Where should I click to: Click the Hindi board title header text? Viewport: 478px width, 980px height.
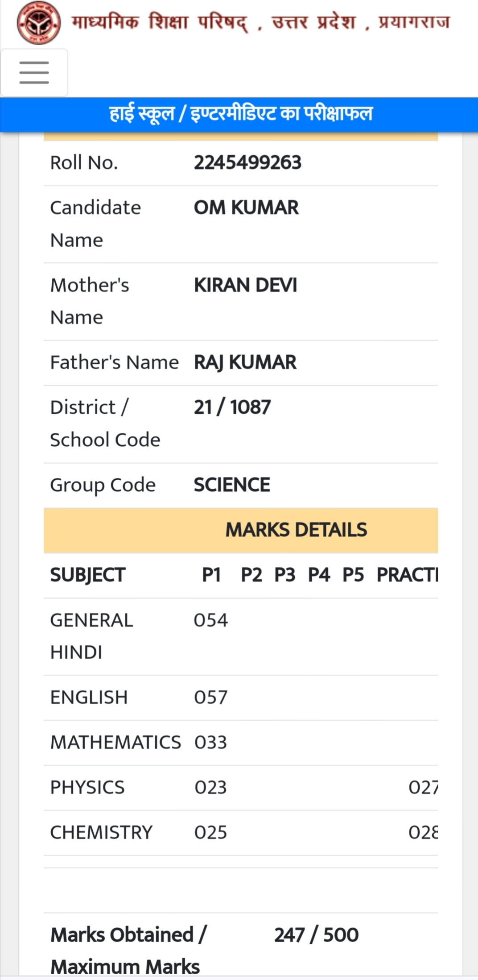tap(261, 22)
